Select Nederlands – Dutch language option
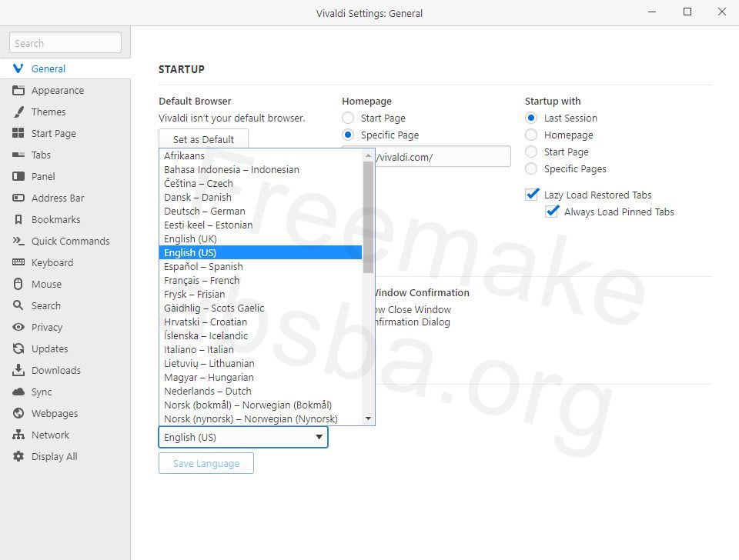 click(x=261, y=391)
